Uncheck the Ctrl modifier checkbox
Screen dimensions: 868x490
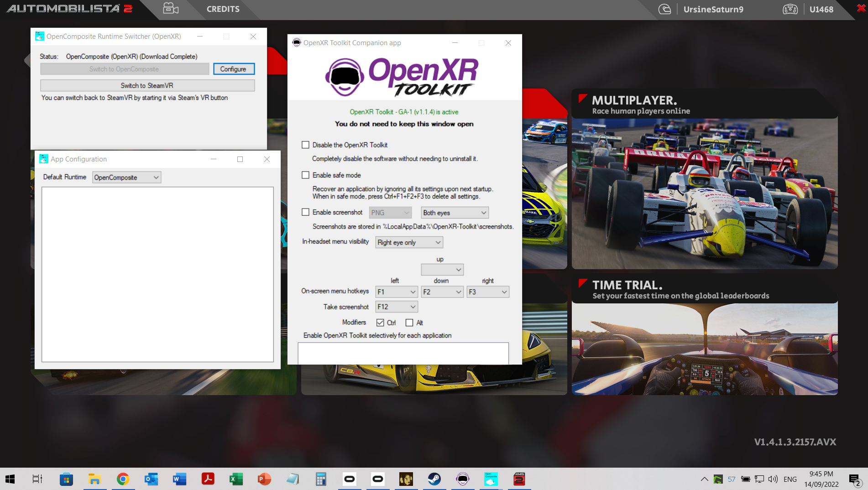click(380, 323)
